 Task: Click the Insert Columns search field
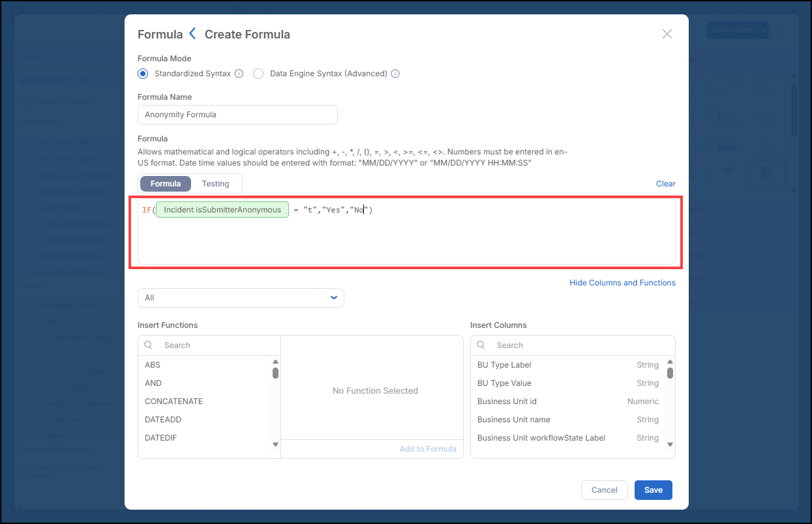(573, 345)
